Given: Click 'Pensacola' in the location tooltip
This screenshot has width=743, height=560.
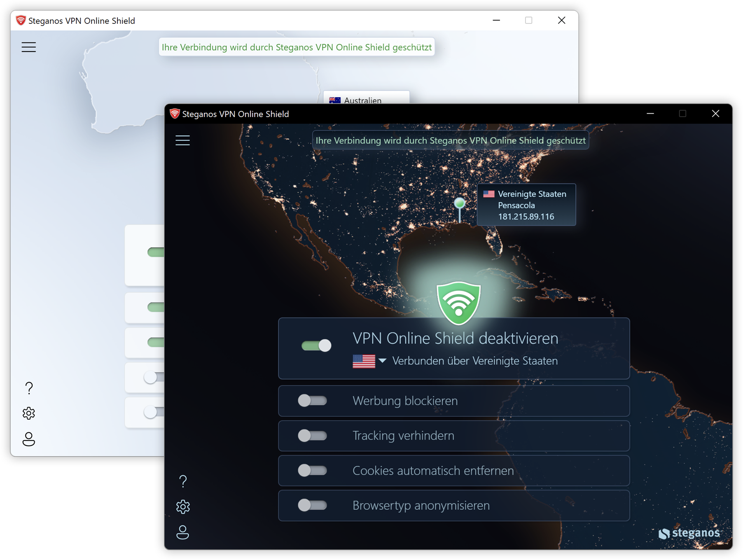Looking at the screenshot, I should click(516, 205).
